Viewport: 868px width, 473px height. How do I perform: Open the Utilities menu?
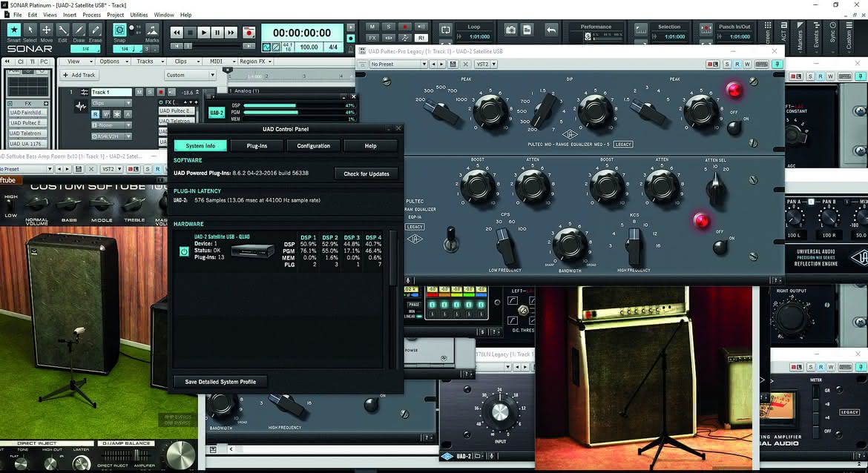tap(139, 15)
